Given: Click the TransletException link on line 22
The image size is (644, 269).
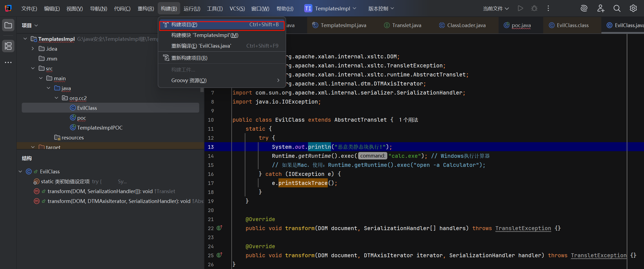Looking at the screenshot, I should (x=523, y=228).
